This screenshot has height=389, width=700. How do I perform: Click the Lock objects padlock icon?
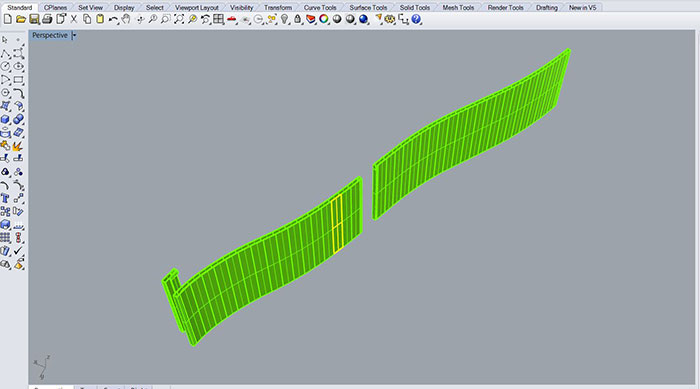click(297, 19)
